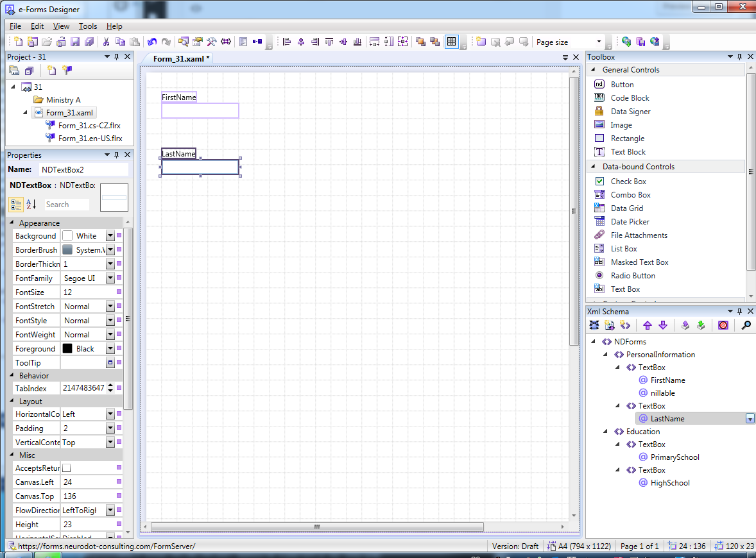Open the HorizontalContentAlignment dropdown
This screenshot has width=756, height=558.
(110, 414)
